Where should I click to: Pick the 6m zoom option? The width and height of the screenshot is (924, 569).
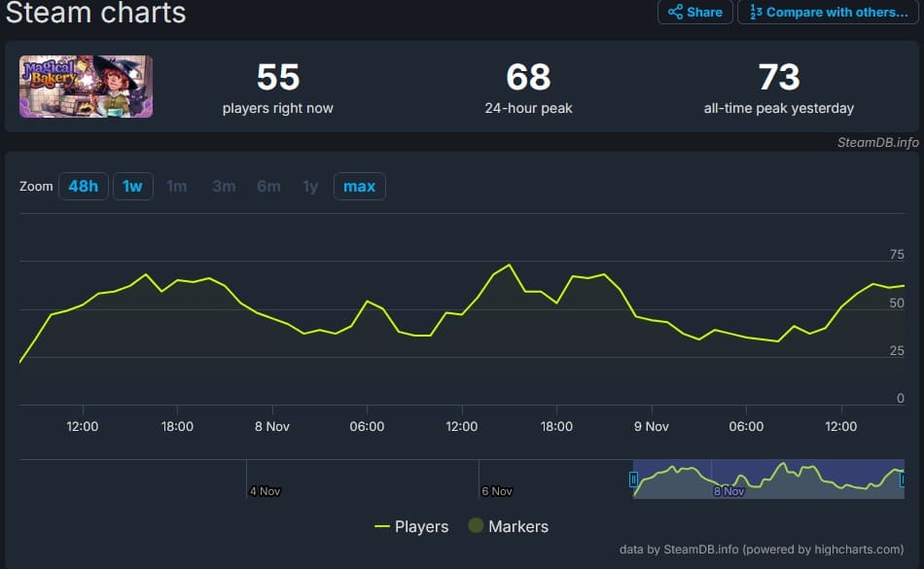point(268,186)
